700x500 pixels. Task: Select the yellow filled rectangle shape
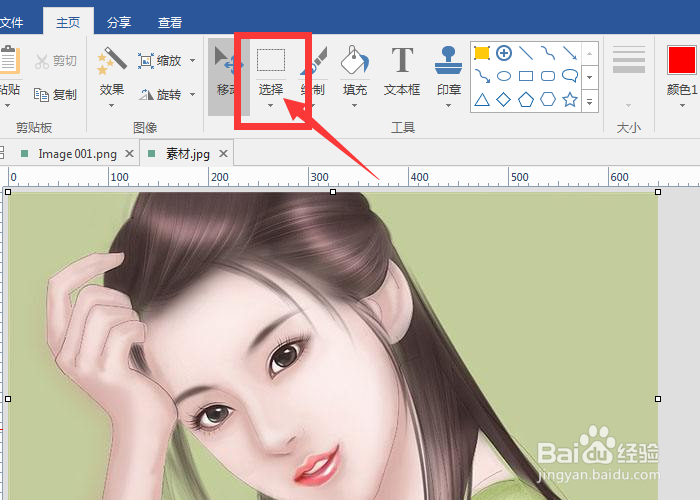click(482, 53)
